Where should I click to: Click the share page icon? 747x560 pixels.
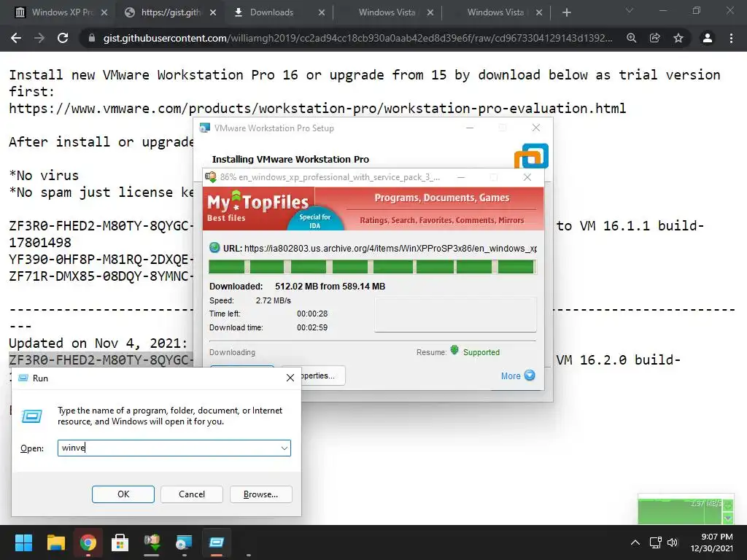coord(655,38)
